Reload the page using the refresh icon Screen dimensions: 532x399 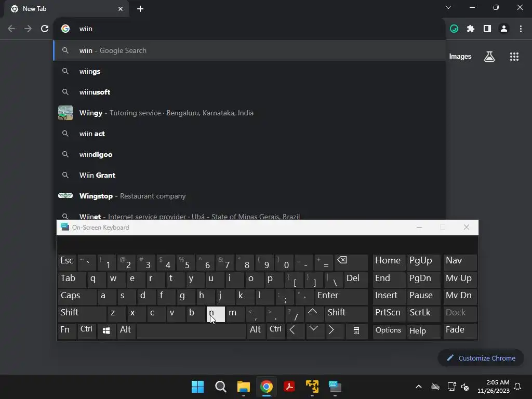click(45, 29)
